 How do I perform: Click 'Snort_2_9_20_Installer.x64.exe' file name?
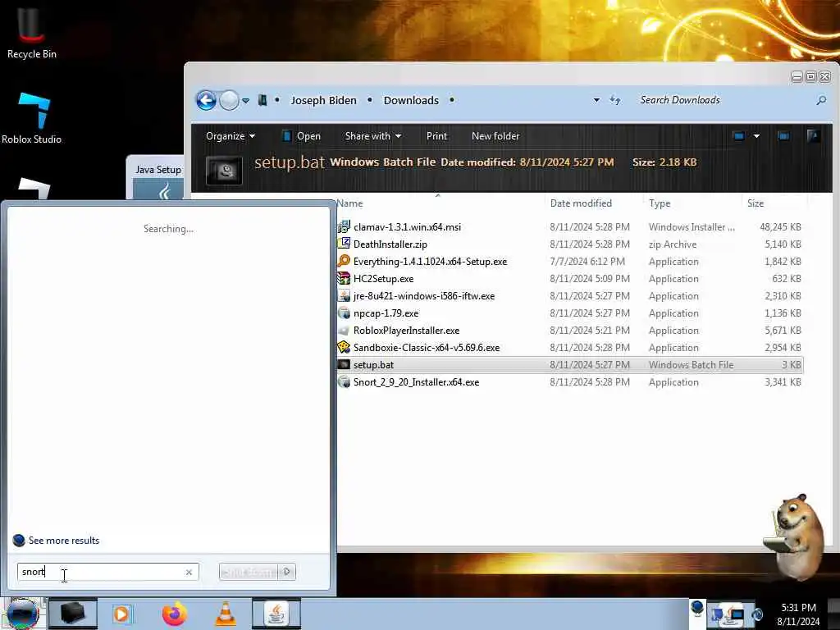(x=416, y=382)
